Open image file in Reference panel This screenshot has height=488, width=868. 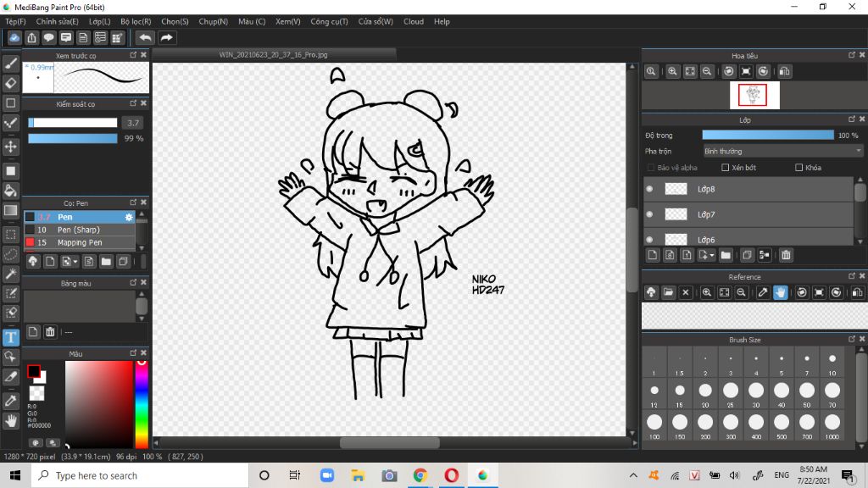(x=668, y=292)
